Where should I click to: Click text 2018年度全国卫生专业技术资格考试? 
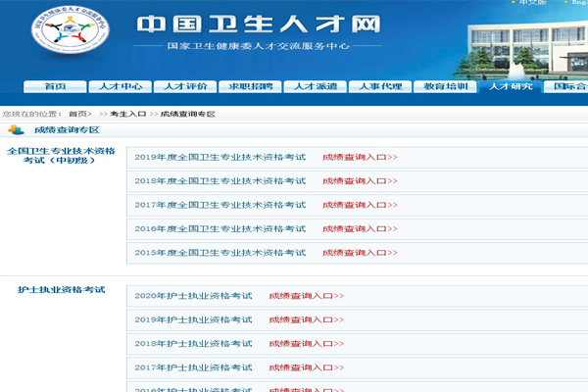[x=220, y=181]
